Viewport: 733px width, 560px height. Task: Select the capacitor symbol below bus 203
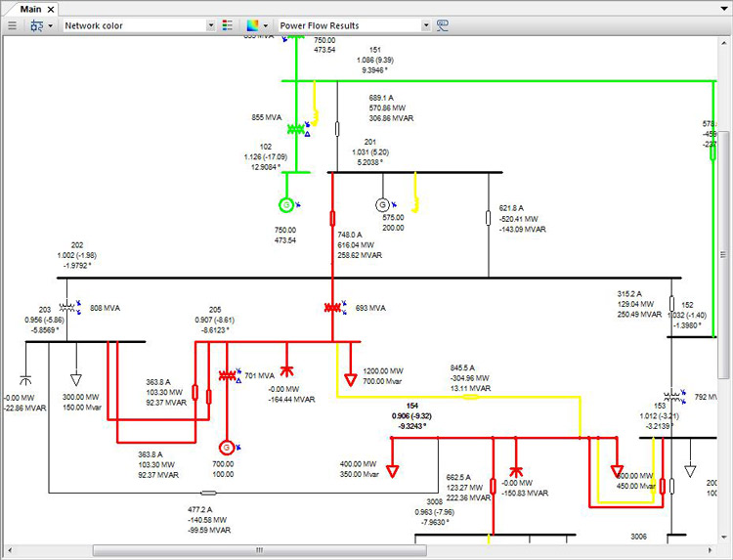[26, 377]
